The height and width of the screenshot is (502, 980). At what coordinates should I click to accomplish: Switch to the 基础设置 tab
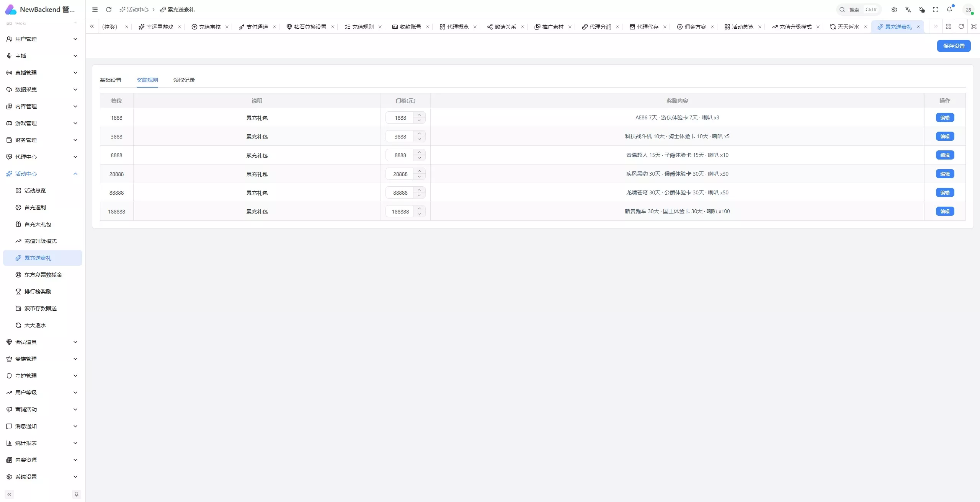(x=111, y=80)
